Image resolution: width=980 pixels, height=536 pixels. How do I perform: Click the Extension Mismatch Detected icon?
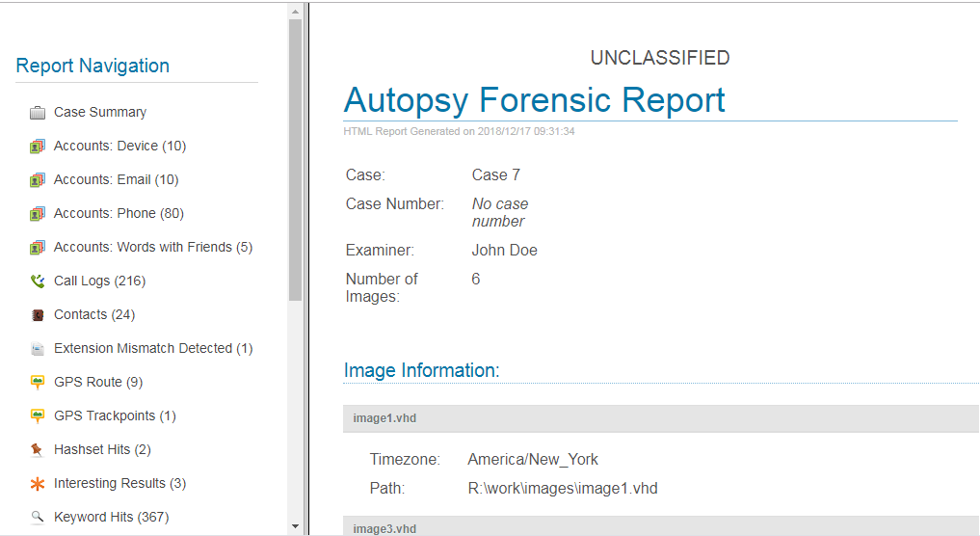click(x=38, y=349)
